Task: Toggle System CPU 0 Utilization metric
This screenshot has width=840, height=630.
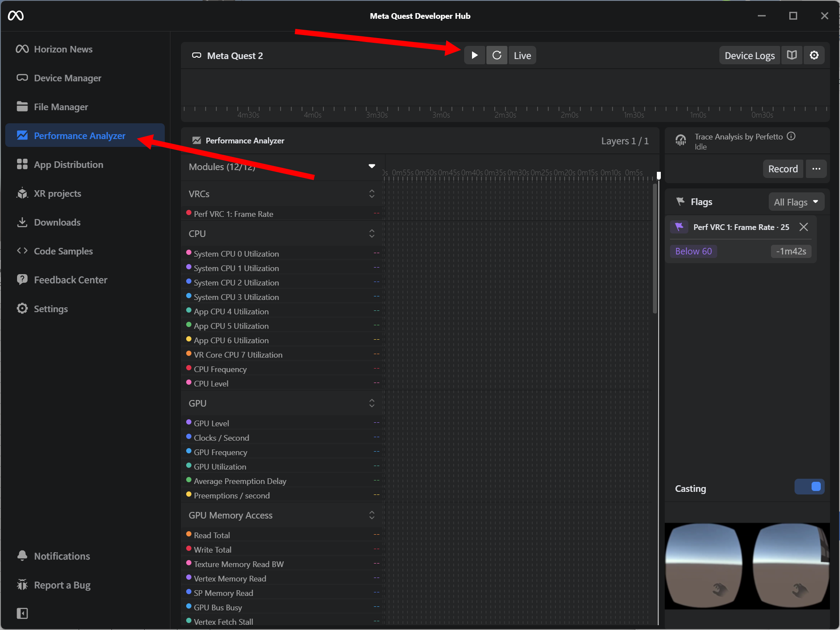Action: click(x=283, y=254)
